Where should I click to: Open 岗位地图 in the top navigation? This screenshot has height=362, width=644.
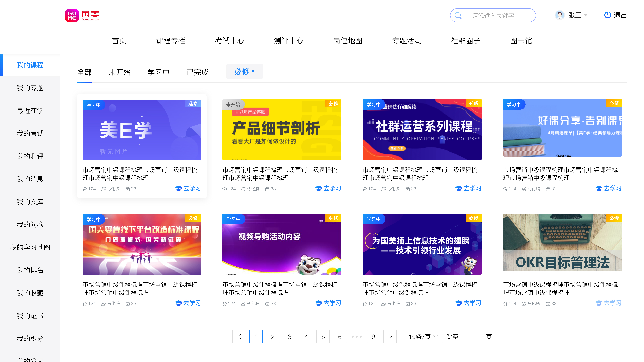click(348, 41)
